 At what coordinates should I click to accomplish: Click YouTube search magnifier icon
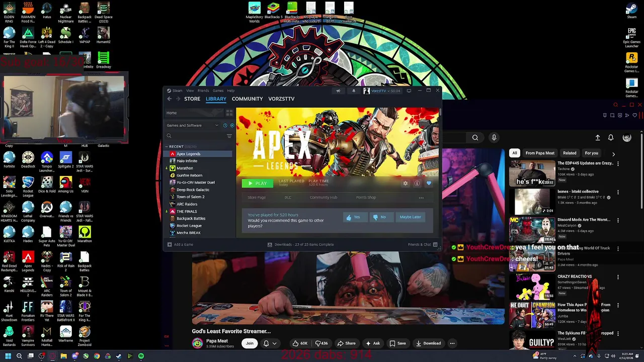[475, 138]
